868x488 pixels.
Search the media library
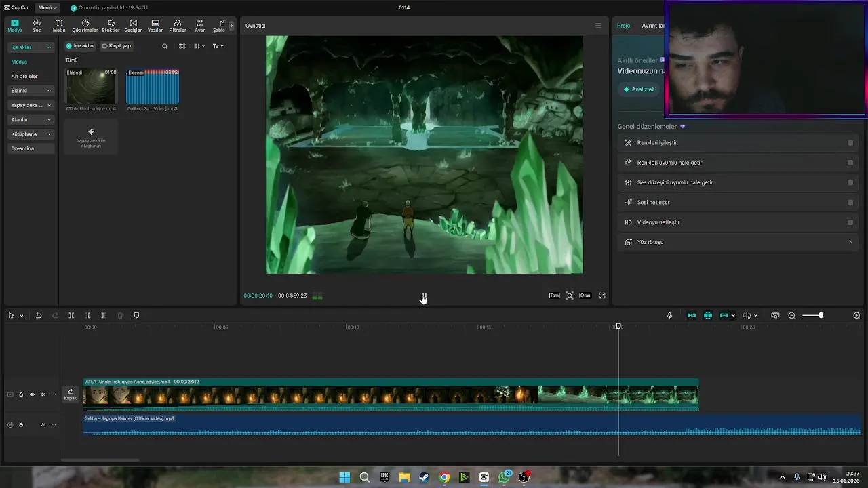coord(164,46)
